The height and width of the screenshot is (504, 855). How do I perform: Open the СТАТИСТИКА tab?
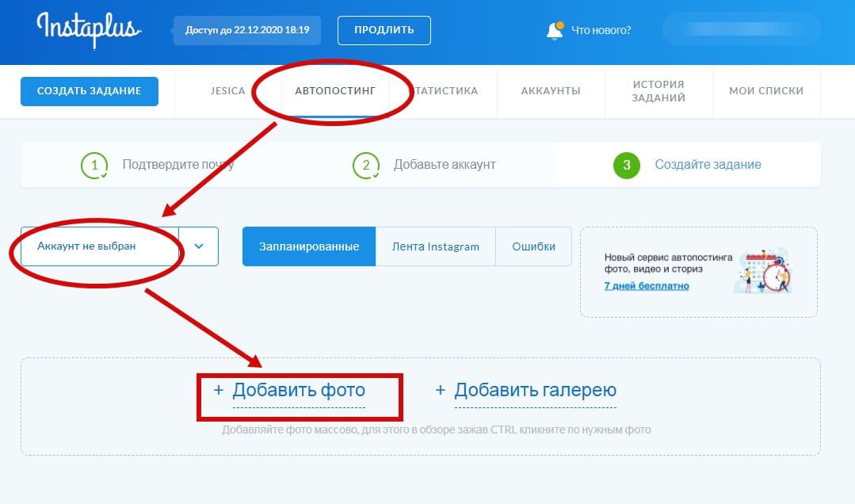pyautogui.click(x=443, y=91)
